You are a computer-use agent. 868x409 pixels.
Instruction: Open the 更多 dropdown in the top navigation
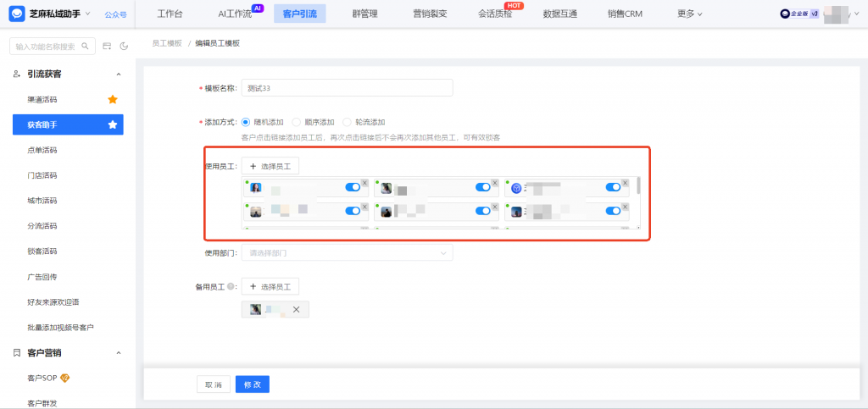pyautogui.click(x=690, y=14)
